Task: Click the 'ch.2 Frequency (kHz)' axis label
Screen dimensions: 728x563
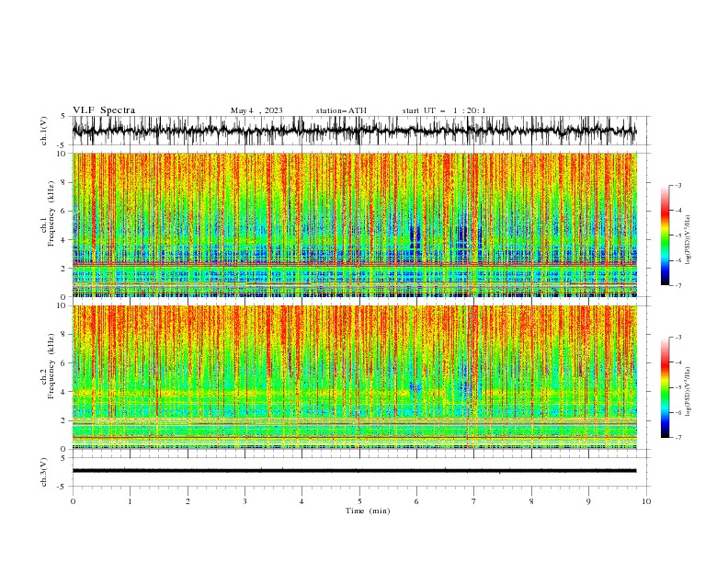Action: point(48,366)
